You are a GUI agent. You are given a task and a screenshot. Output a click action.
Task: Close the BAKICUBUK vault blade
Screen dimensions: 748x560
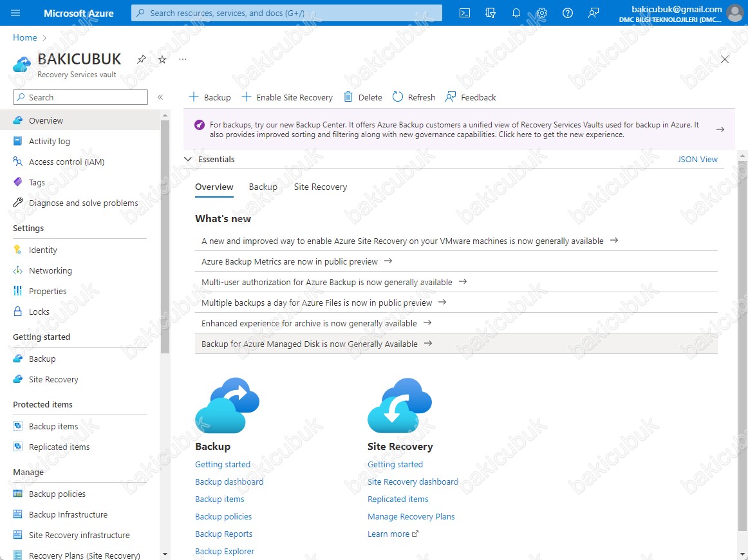click(x=725, y=59)
